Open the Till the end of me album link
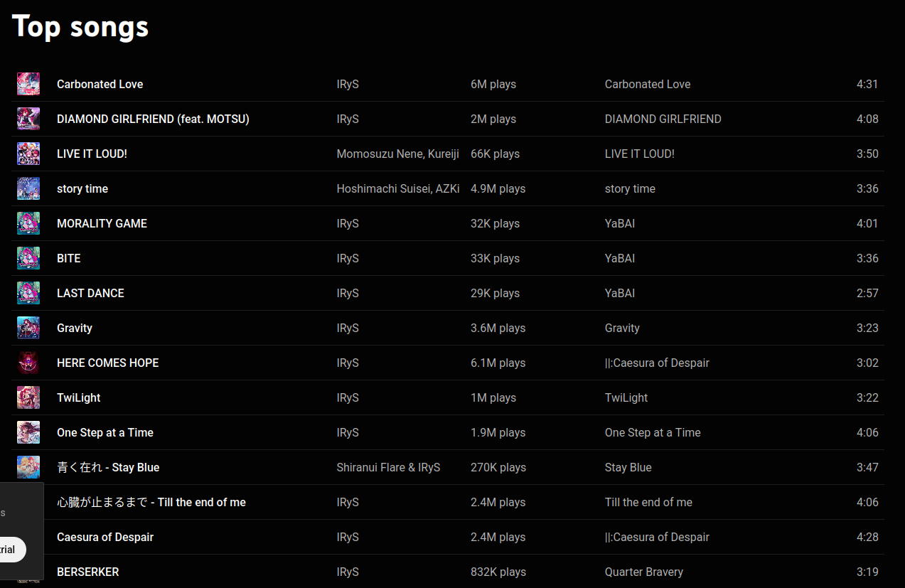The width and height of the screenshot is (905, 588). 648,502
